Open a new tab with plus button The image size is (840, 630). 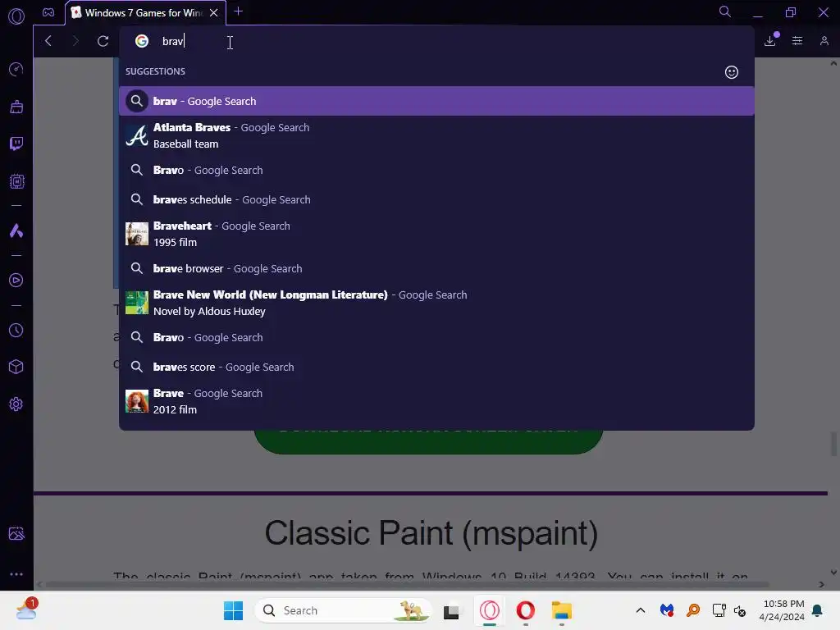pyautogui.click(x=239, y=11)
